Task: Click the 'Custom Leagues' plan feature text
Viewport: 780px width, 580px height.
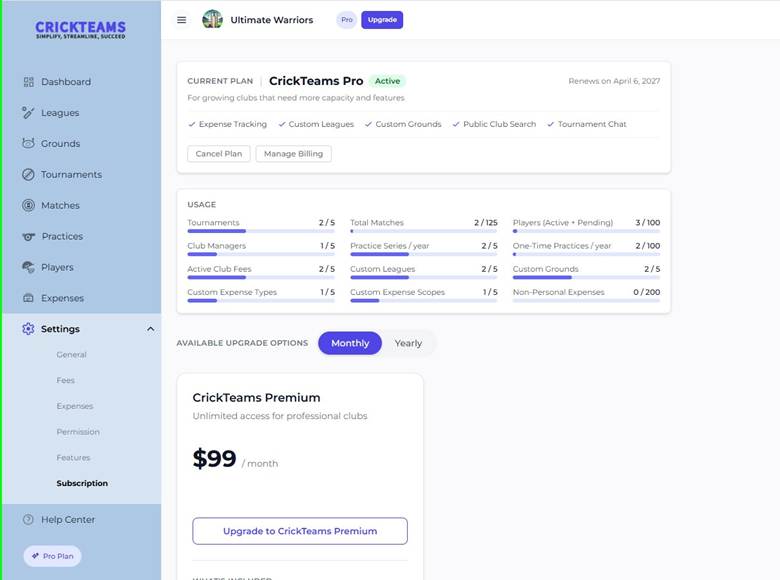Action: (x=321, y=124)
